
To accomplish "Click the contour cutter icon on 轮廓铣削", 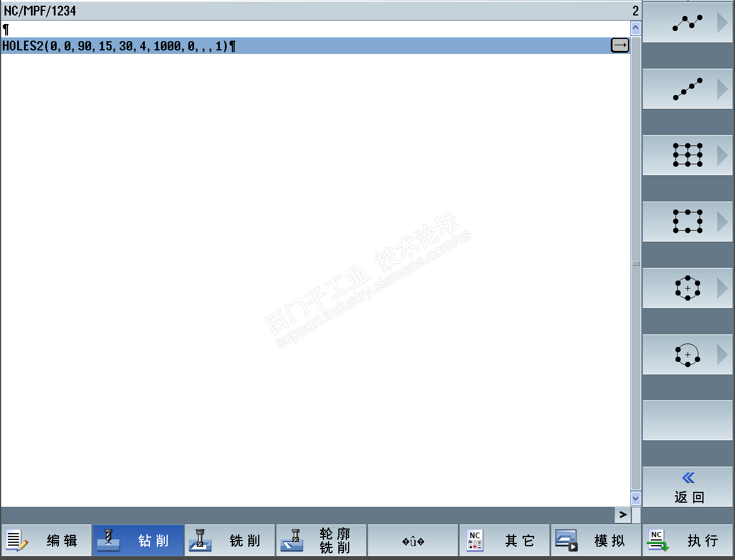I will [292, 541].
